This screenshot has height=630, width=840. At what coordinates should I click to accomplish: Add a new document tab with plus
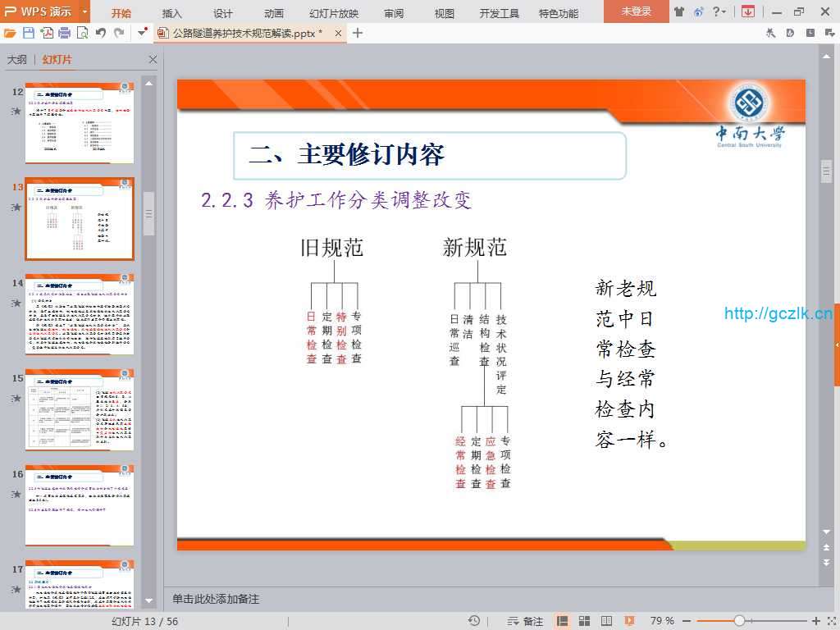click(x=358, y=33)
